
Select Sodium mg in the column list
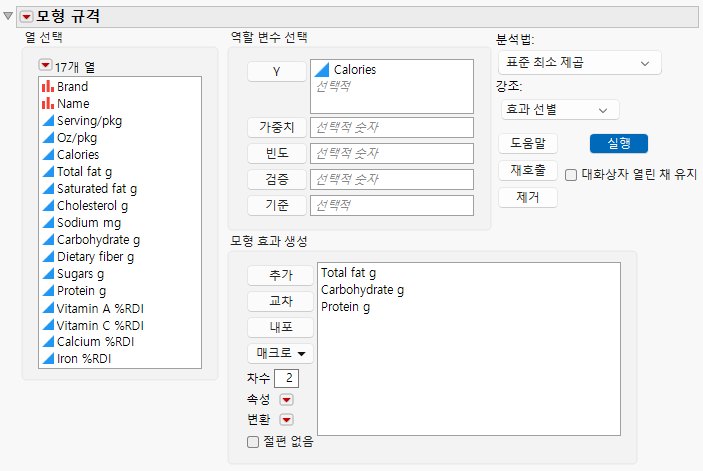coord(89,223)
